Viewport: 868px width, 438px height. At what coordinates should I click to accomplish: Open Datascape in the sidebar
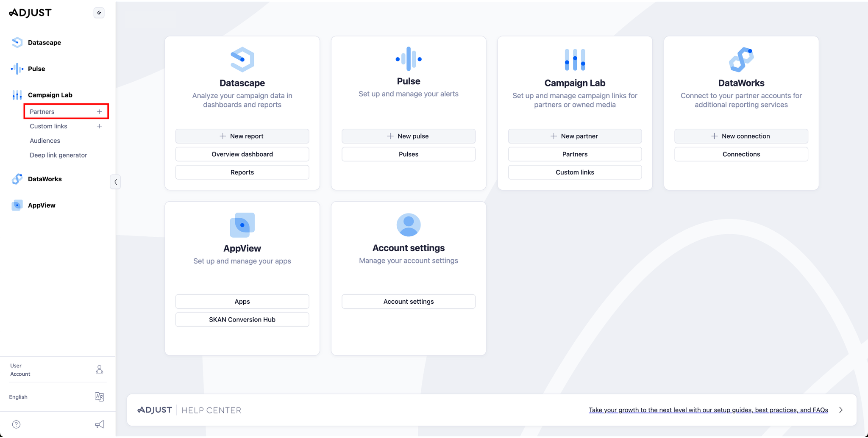(x=45, y=42)
